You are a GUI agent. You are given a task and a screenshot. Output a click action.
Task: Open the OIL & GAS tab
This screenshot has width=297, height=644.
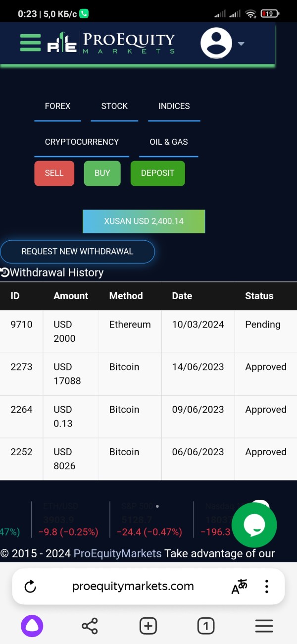[x=169, y=142]
